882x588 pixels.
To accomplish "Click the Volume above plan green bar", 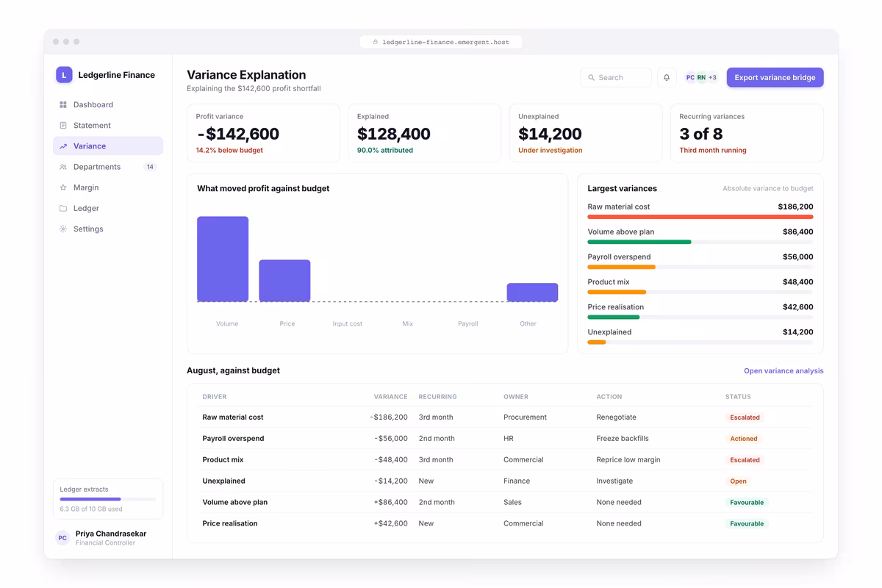I will point(639,242).
